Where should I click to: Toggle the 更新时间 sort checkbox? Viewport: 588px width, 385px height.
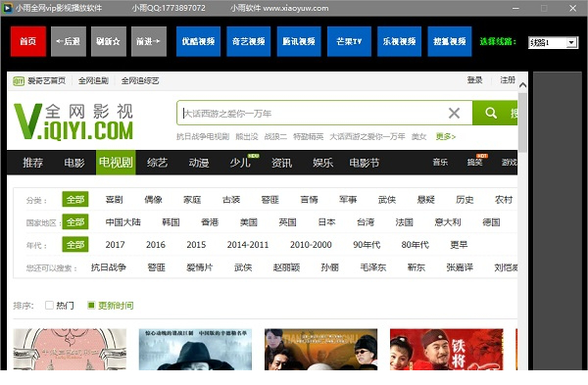[x=91, y=305]
